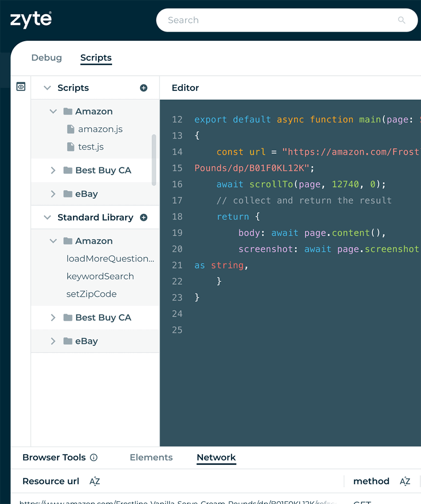
Task: Switch to the Network tab
Action: click(x=216, y=457)
